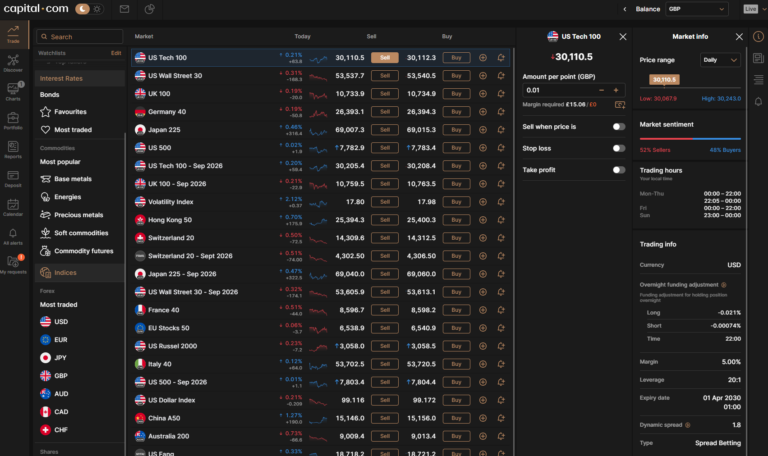Click alert icon in Italy 40 row
Viewport: 768px width, 456px height.
(501, 364)
